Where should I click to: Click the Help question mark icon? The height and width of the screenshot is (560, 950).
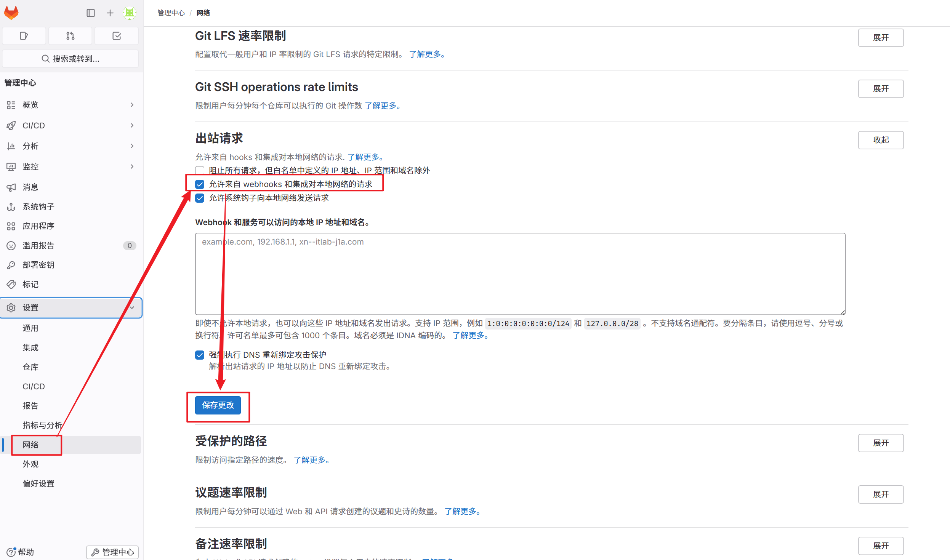(11, 552)
